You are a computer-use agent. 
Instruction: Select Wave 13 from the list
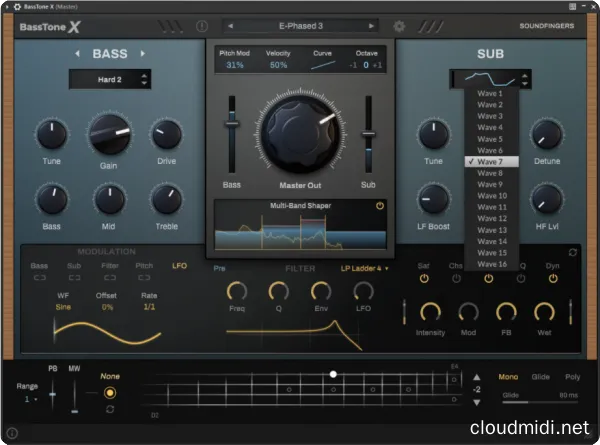pos(492,230)
